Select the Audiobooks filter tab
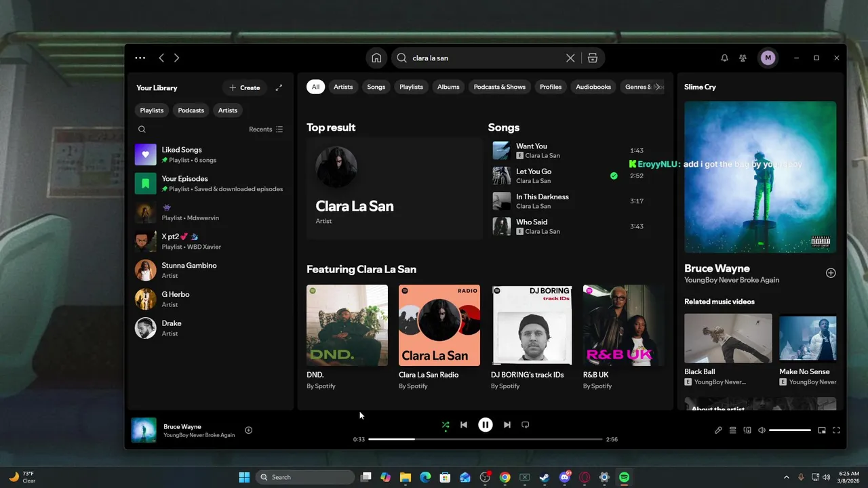Screen dimensions: 868x488 pyautogui.click(x=593, y=87)
